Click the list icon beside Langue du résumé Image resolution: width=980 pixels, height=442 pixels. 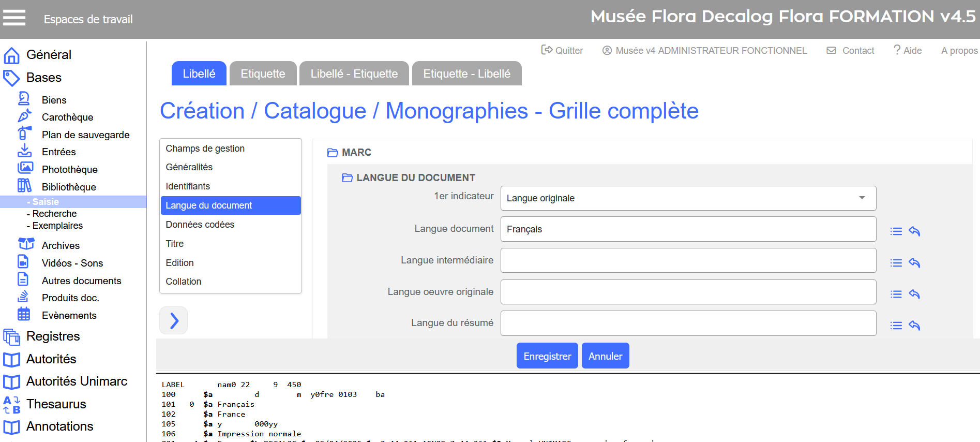pyautogui.click(x=896, y=326)
